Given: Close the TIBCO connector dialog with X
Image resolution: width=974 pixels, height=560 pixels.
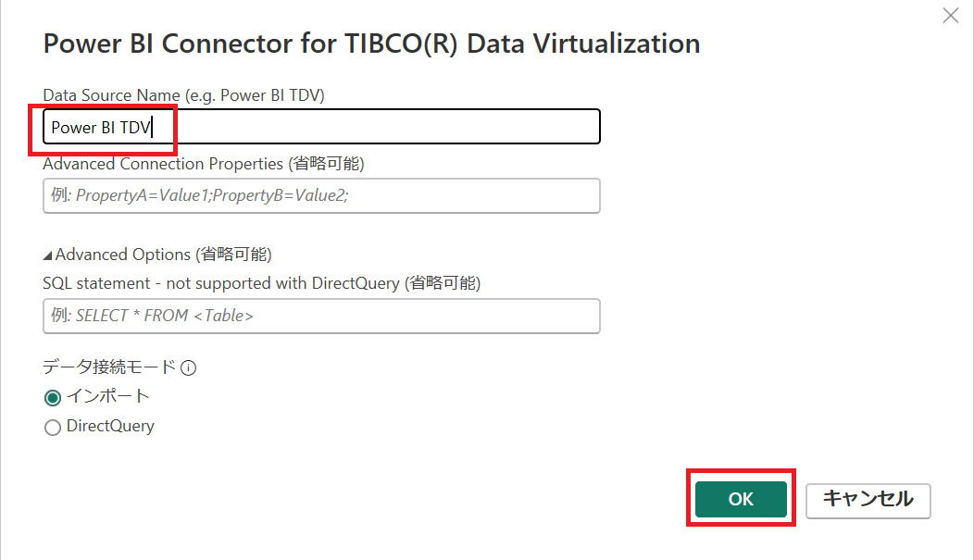Looking at the screenshot, I should (951, 16).
